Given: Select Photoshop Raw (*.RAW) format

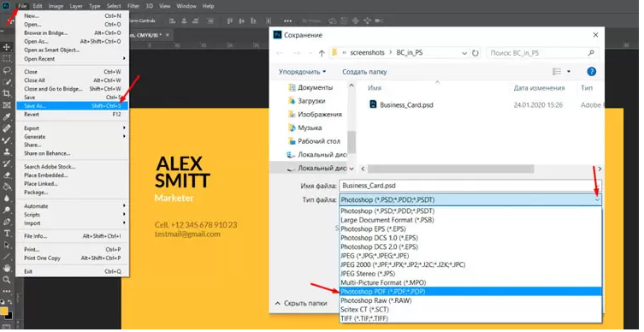Looking at the screenshot, I should 470,300.
